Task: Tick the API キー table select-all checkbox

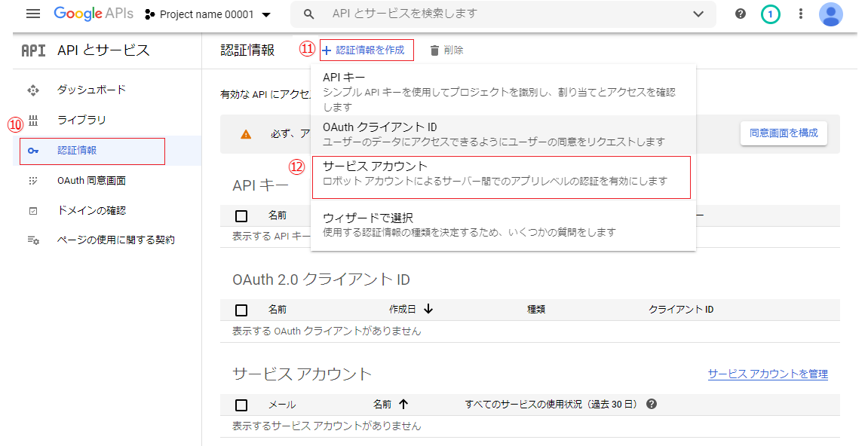Action: pyautogui.click(x=241, y=216)
